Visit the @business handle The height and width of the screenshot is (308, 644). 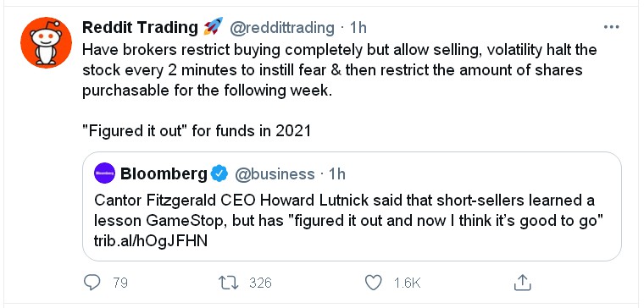pos(275,174)
